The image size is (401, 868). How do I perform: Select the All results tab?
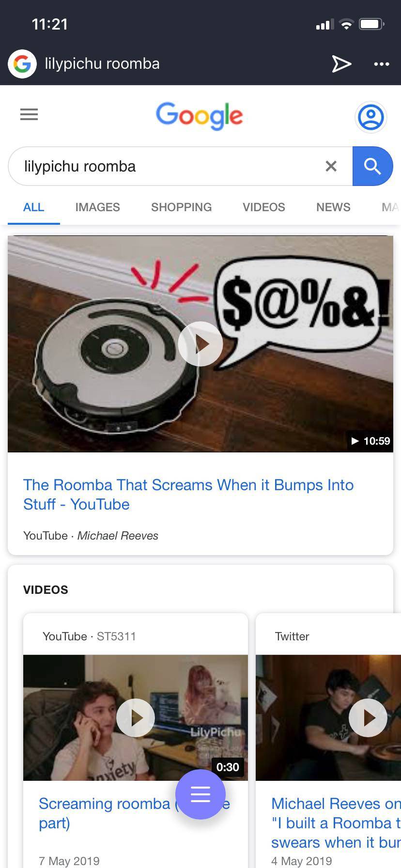tap(34, 207)
